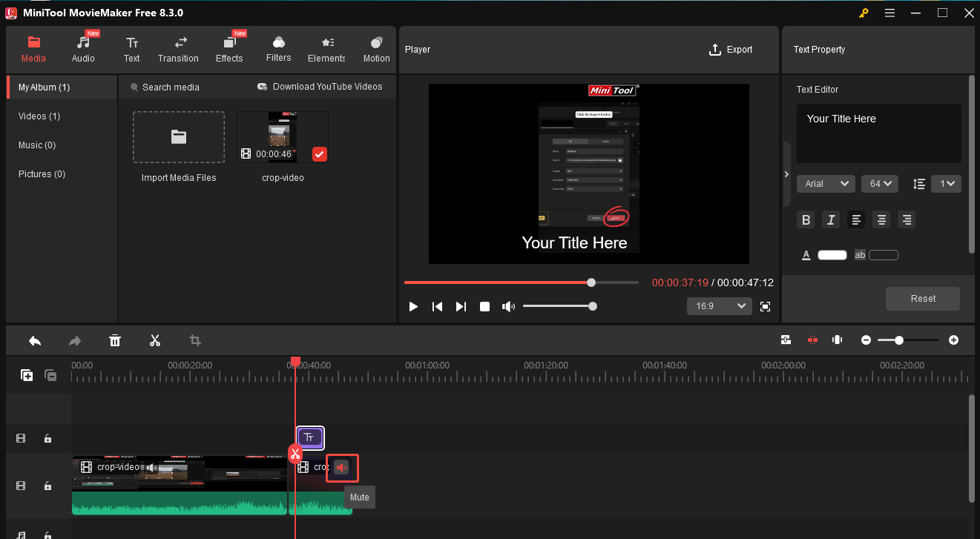Click the ab text highlight icon
The image size is (980, 539).
coord(860,255)
